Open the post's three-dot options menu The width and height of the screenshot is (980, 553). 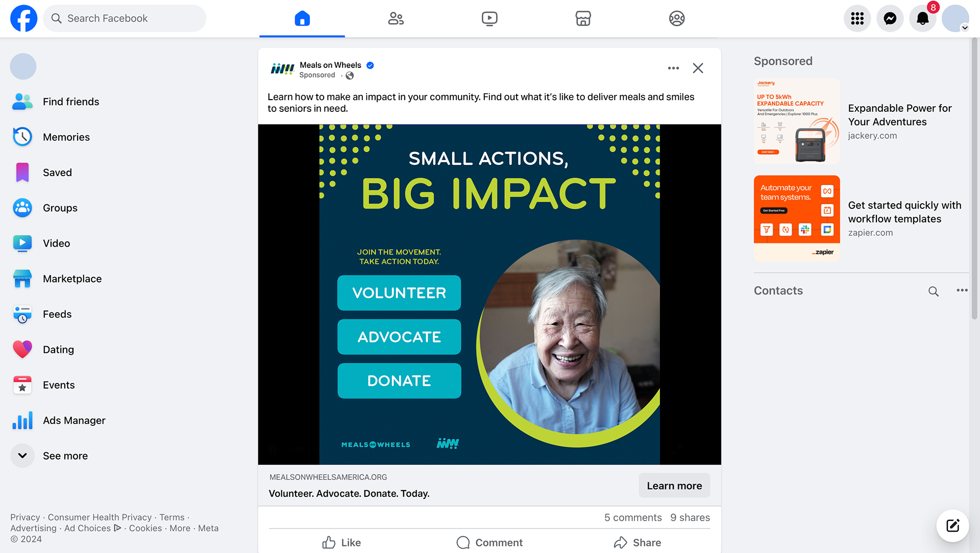[673, 68]
